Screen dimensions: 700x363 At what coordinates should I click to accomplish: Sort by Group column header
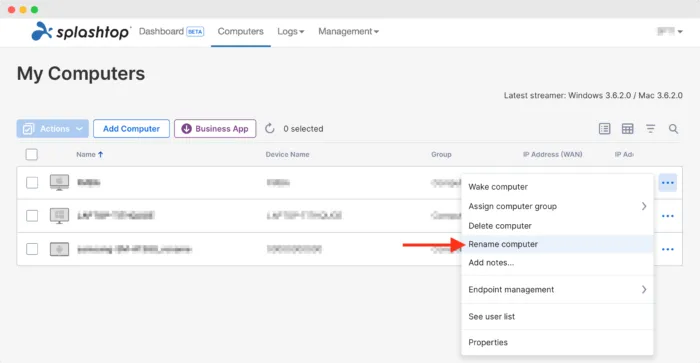[441, 154]
